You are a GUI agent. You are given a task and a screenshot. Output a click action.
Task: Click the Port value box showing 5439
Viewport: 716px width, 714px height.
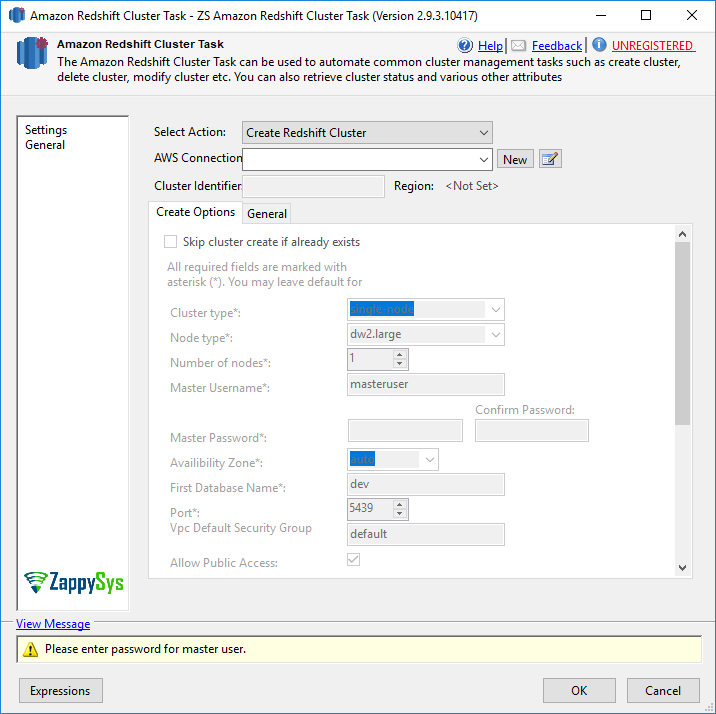click(x=370, y=509)
